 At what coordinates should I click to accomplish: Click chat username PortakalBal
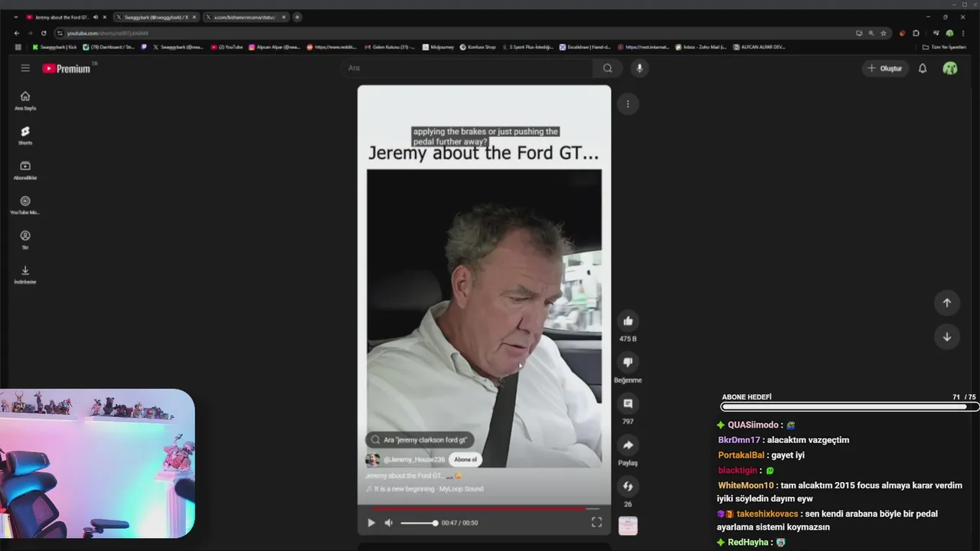point(742,455)
